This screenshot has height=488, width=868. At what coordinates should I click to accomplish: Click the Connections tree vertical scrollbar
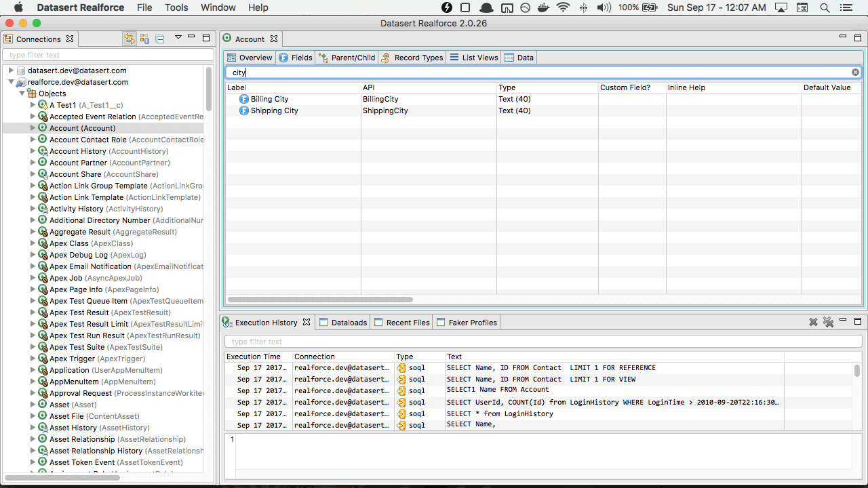point(209,88)
